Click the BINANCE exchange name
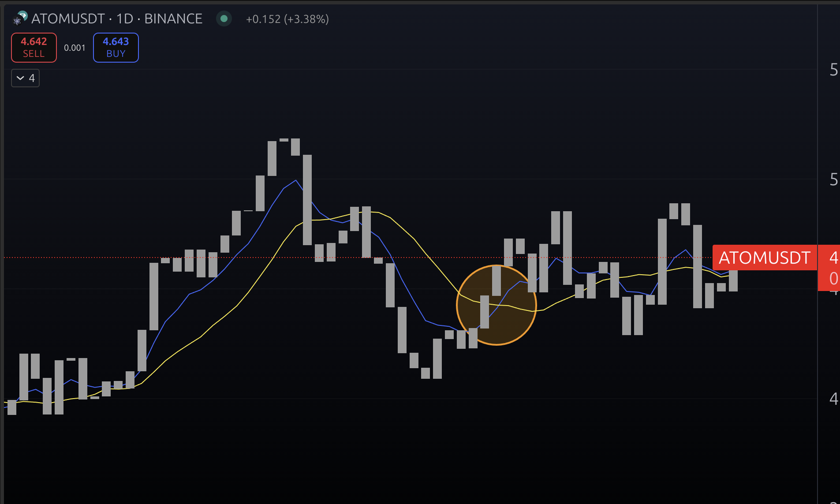840x504 pixels. point(174,19)
